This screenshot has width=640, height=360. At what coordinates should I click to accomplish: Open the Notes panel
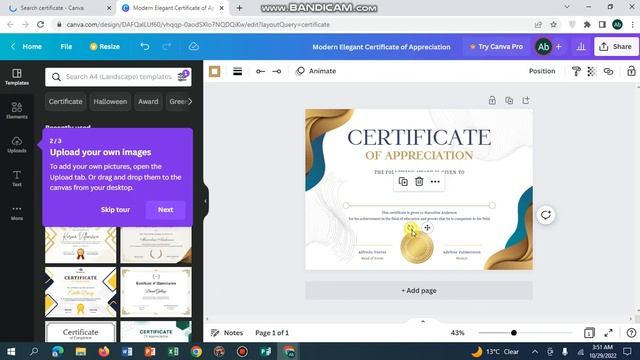(227, 333)
